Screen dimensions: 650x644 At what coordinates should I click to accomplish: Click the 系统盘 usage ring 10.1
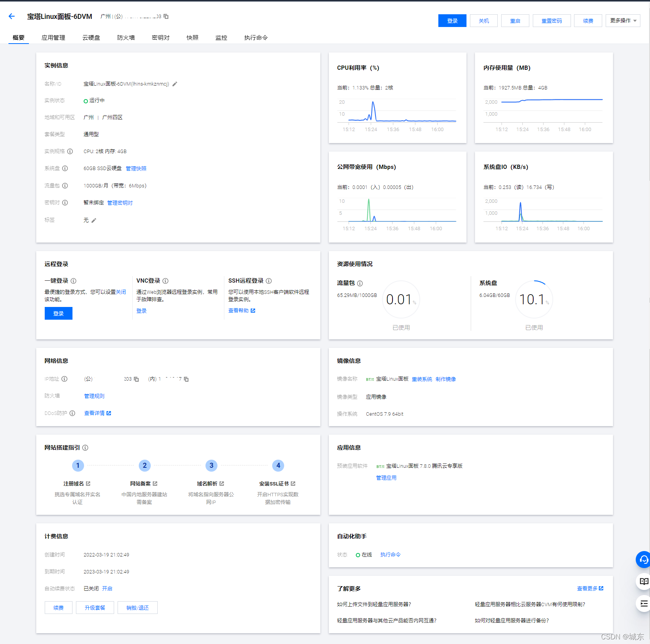[x=534, y=299]
